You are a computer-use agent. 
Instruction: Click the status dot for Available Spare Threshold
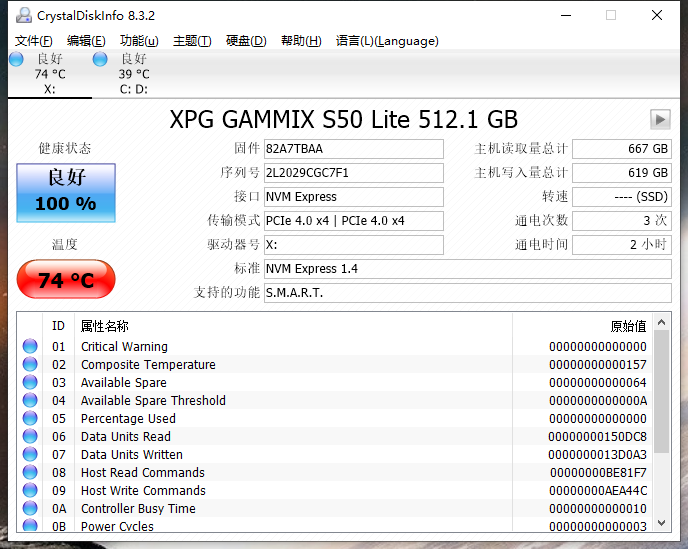click(30, 400)
